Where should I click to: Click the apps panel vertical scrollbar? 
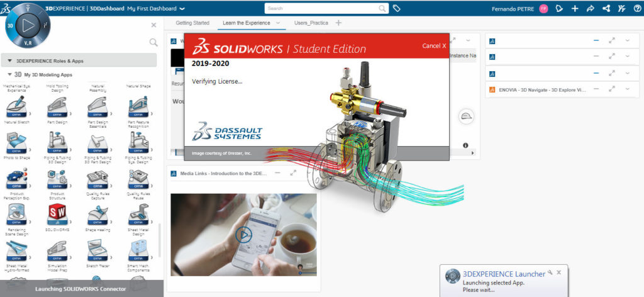[159, 241]
